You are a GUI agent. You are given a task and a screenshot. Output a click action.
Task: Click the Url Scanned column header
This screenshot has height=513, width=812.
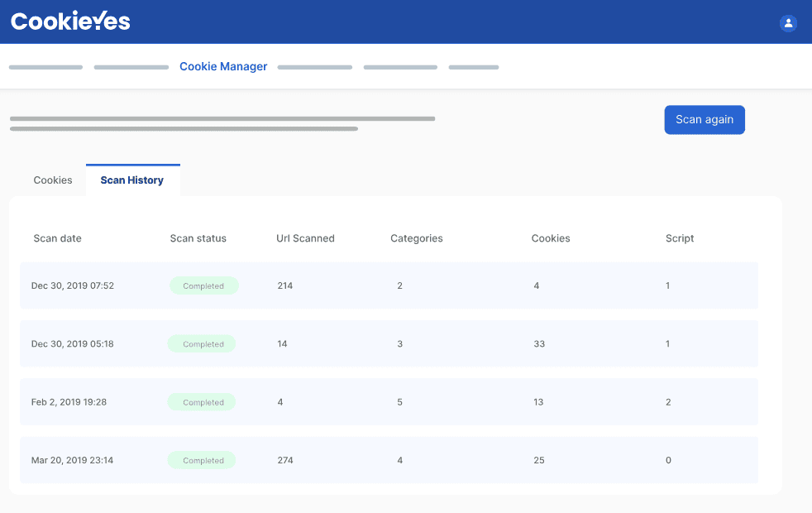click(305, 238)
